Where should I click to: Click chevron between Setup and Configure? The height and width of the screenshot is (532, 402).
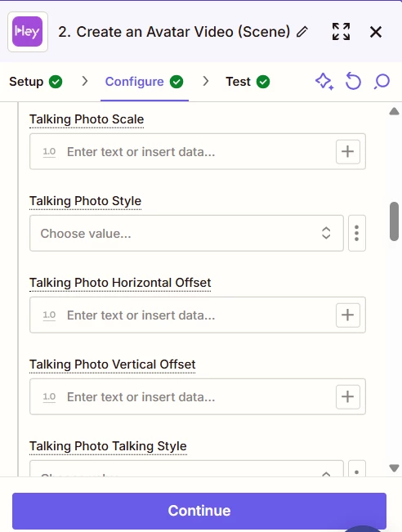pos(85,82)
